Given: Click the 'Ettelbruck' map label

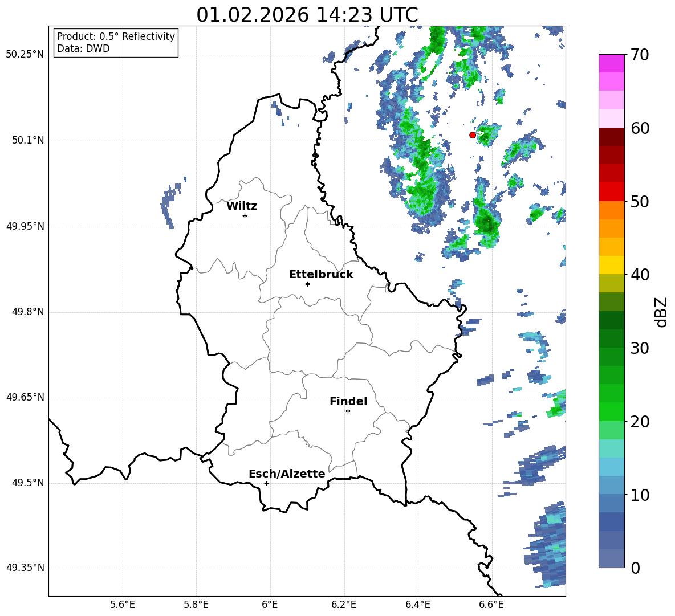Looking at the screenshot, I should point(321,275).
